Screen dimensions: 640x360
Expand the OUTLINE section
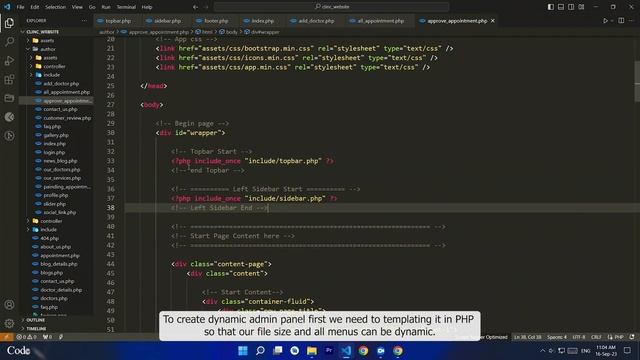click(36, 320)
